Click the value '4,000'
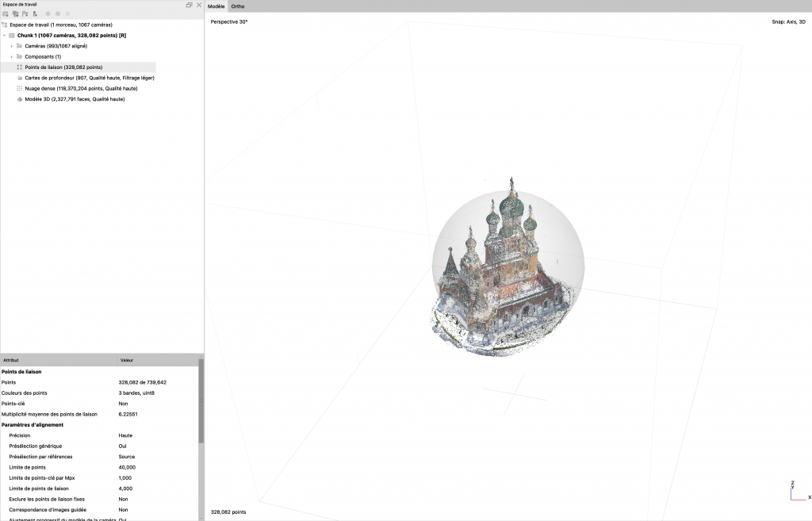This screenshot has width=812, height=521. pyautogui.click(x=125, y=488)
